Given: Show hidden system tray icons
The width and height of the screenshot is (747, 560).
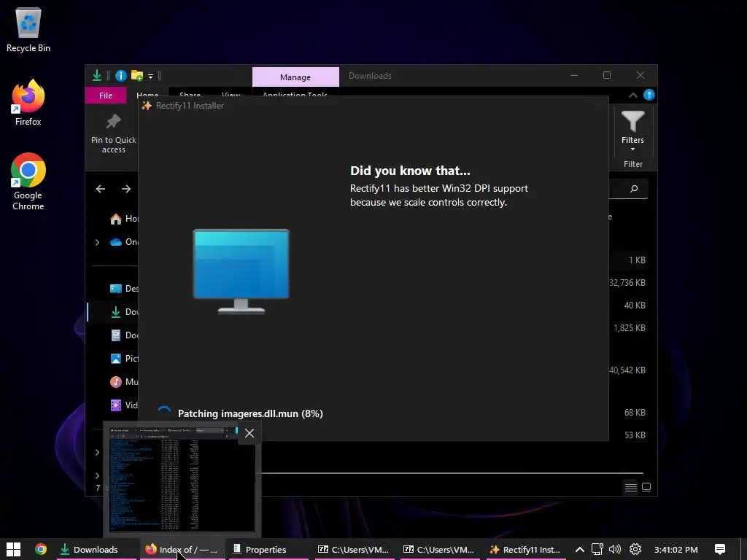Looking at the screenshot, I should [580, 550].
